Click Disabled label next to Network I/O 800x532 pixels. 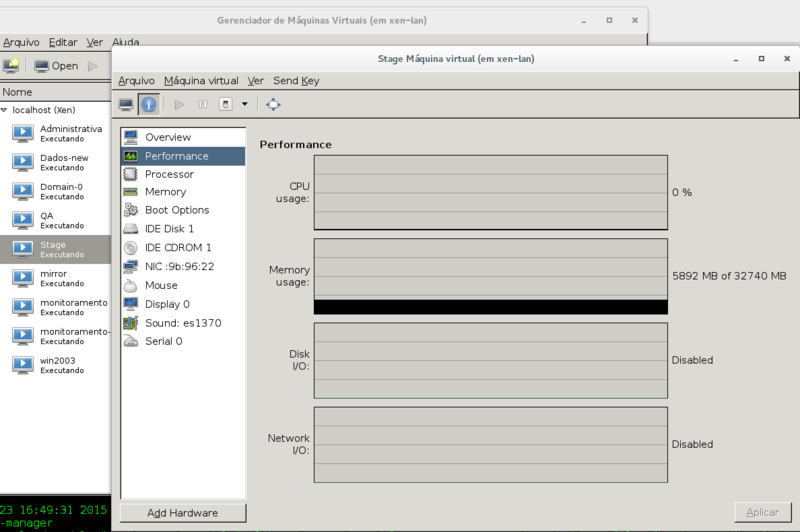[x=692, y=444]
